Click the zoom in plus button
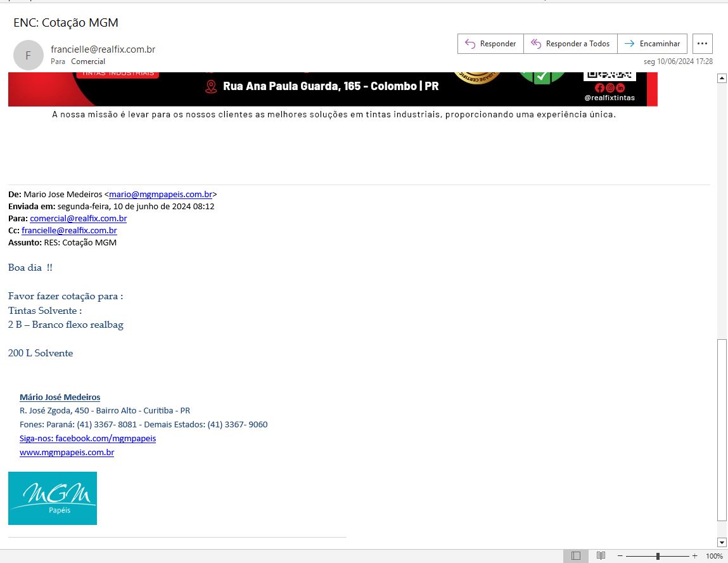Screen dimensions: 728x563 [x=695, y=556]
